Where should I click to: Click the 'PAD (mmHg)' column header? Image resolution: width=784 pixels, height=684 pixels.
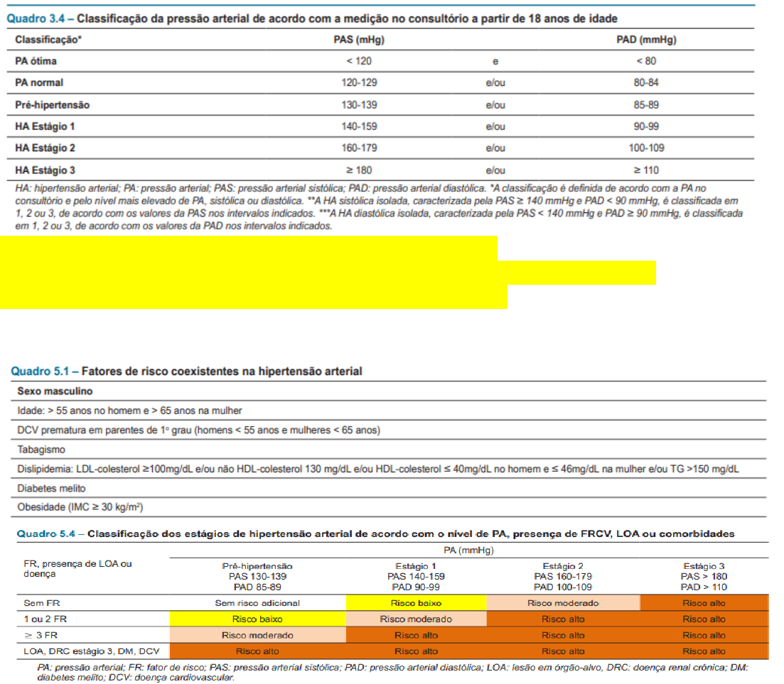tap(645, 40)
